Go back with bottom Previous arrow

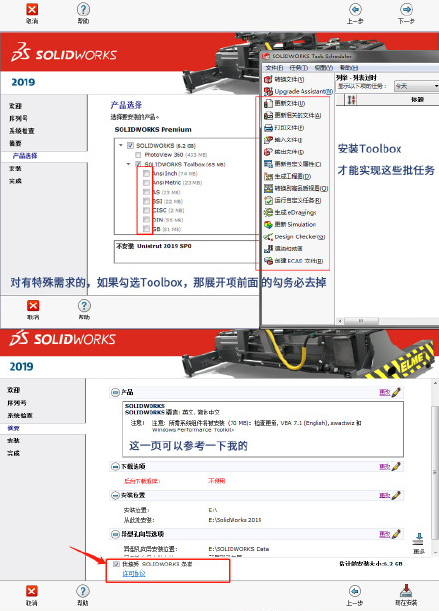point(354,591)
